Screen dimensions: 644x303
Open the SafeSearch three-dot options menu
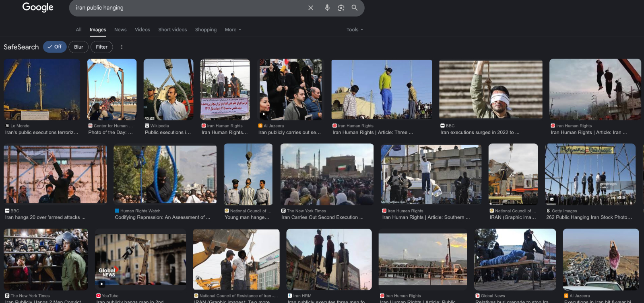click(x=122, y=47)
